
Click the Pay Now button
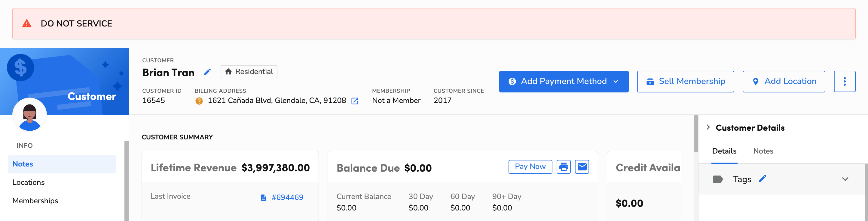[x=530, y=167]
